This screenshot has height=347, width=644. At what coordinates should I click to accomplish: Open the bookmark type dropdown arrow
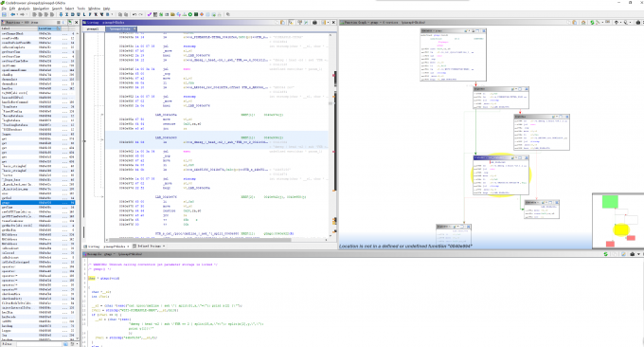tap(112, 14)
